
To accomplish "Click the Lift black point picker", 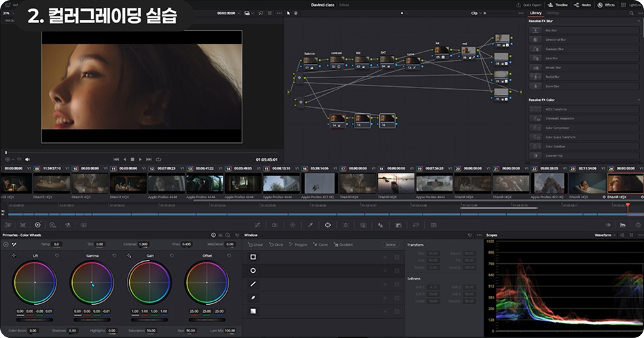I will pyautogui.click(x=14, y=256).
